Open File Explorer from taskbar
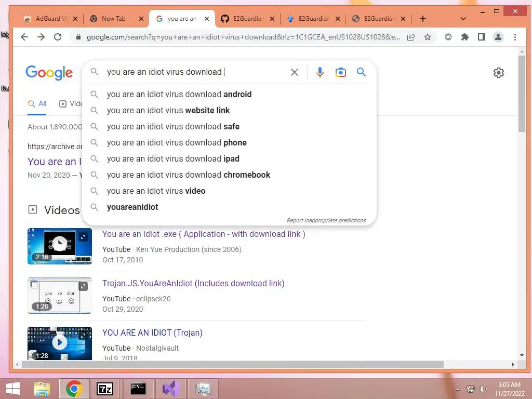This screenshot has width=532, height=399. coord(42,389)
